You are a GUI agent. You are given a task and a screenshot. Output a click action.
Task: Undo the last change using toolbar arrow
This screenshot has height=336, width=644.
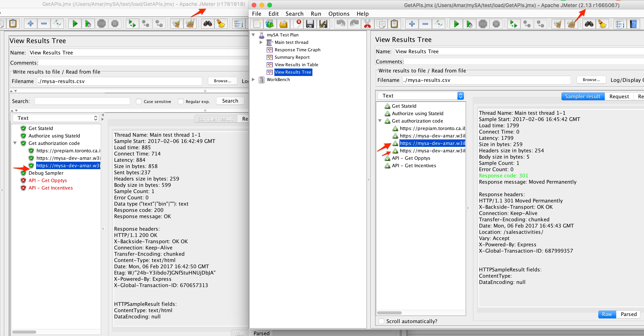(340, 24)
